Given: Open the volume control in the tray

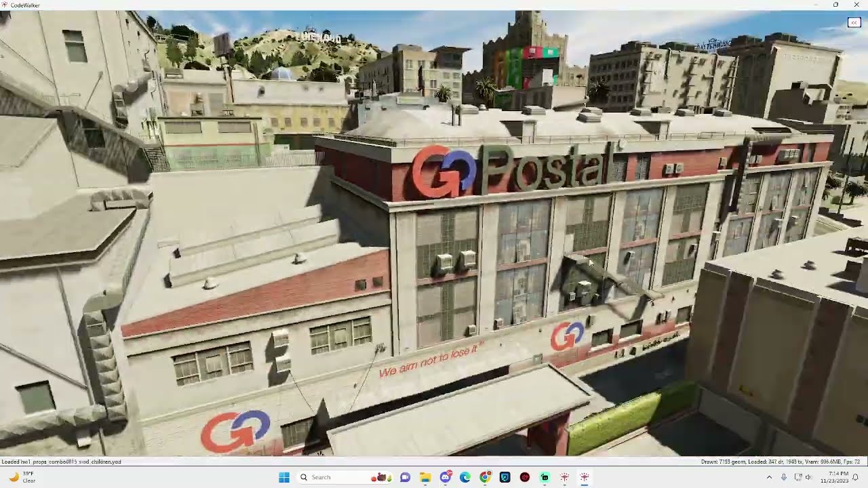Looking at the screenshot, I should (x=808, y=477).
